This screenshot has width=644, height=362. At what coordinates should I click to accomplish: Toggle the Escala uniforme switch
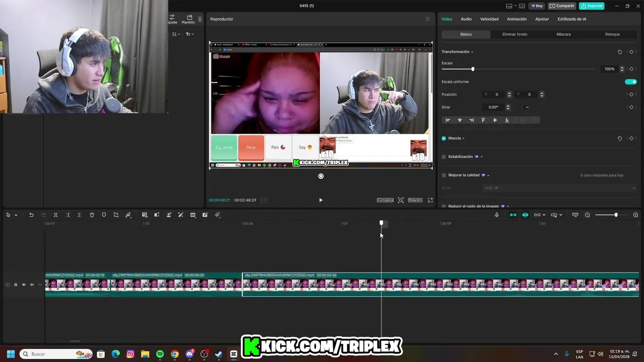coord(630,82)
